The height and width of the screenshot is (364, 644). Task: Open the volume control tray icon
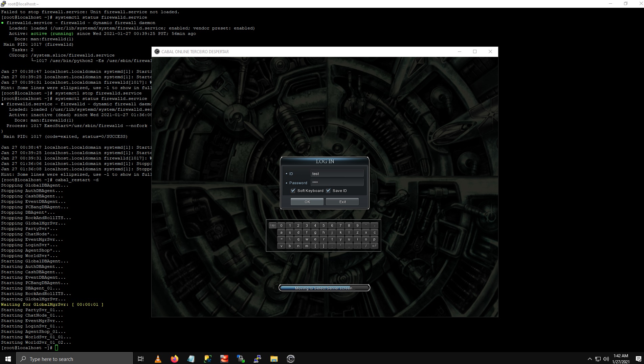click(x=606, y=359)
